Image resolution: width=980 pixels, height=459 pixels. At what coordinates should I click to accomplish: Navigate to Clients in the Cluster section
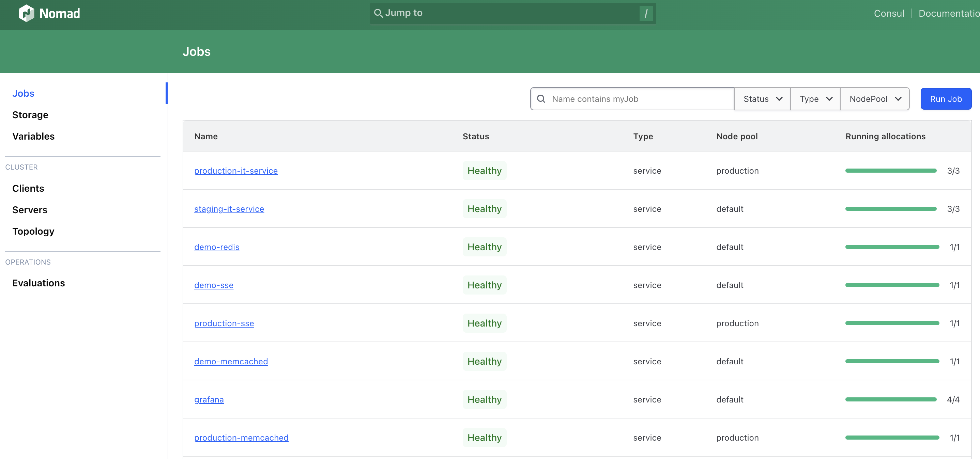tap(28, 188)
